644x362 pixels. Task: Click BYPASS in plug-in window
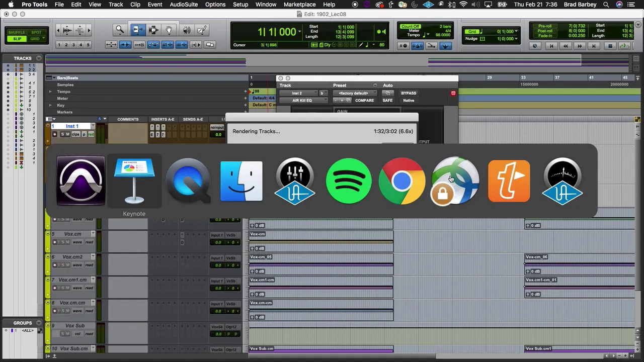409,93
